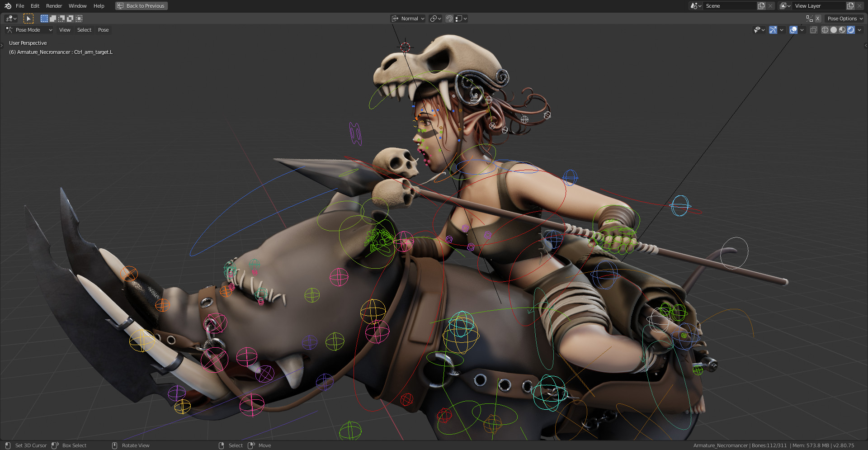Choose Set a new selection mode
This screenshot has width=868, height=450.
[x=44, y=19]
